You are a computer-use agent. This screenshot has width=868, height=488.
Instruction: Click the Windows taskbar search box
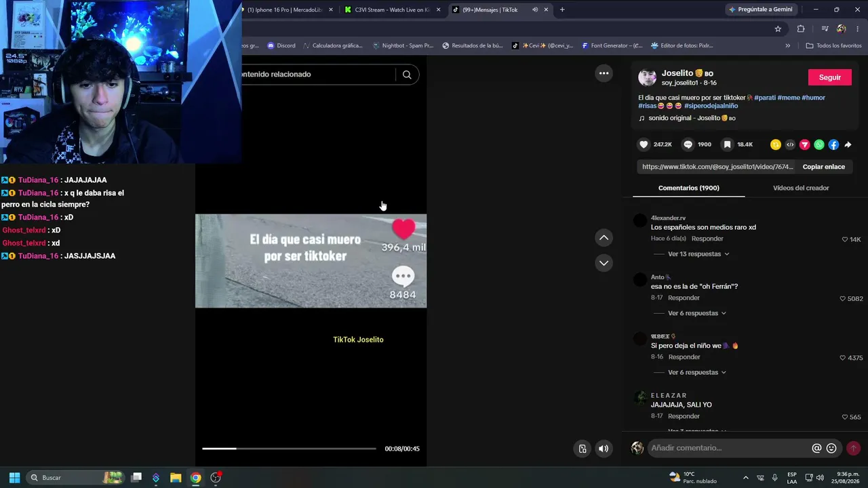(76, 477)
